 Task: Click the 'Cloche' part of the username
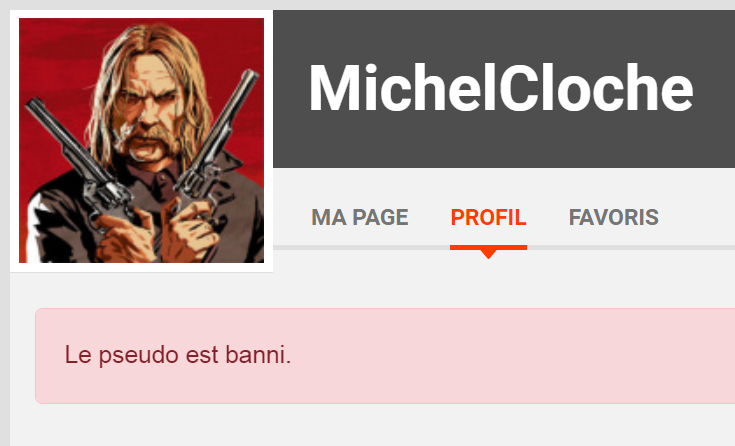pyautogui.click(x=595, y=88)
